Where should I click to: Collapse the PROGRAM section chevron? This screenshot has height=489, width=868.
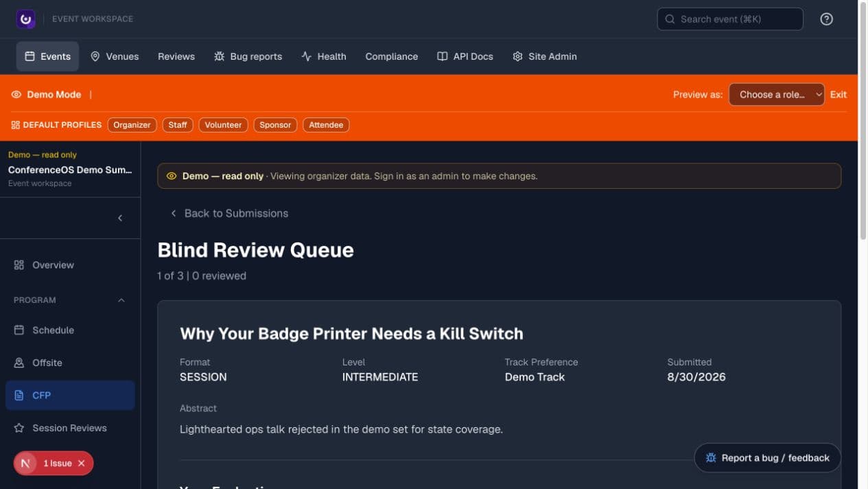tap(121, 300)
